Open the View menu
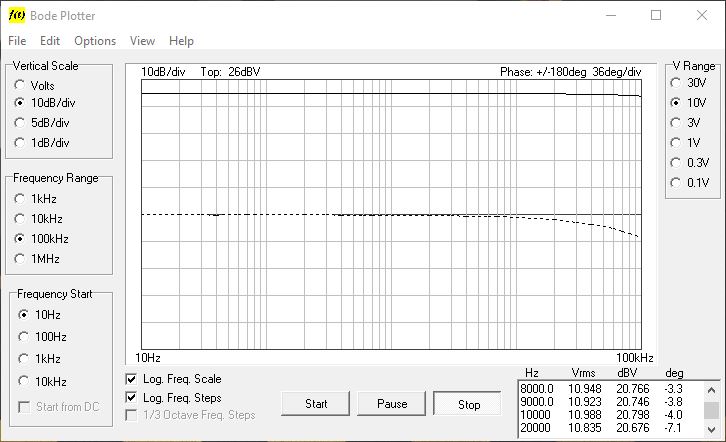The image size is (726, 442). pos(142,41)
